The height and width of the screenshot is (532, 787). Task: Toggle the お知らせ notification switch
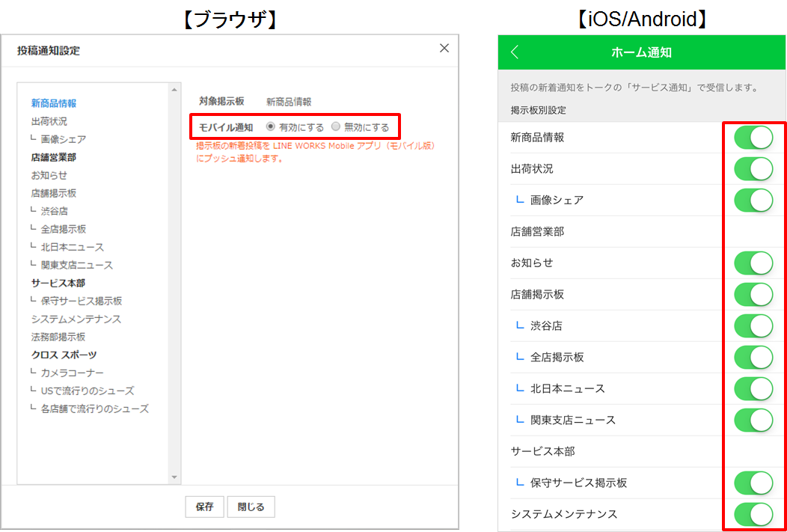click(753, 263)
